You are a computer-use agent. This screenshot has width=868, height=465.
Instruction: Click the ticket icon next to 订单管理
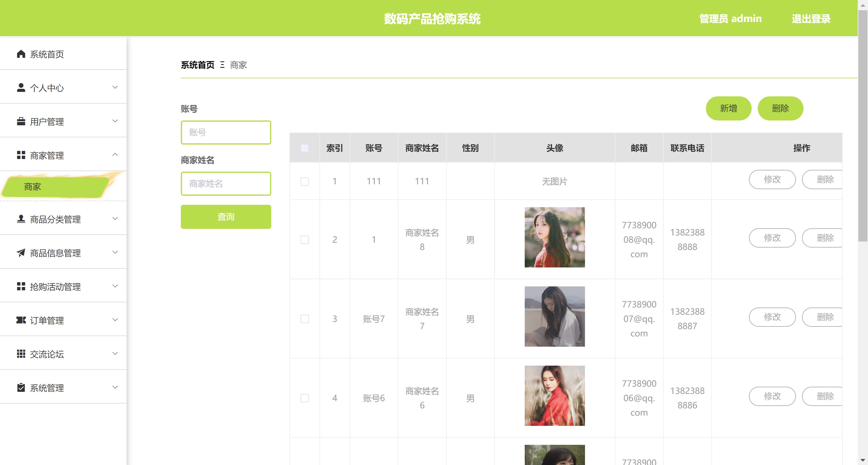[21, 320]
